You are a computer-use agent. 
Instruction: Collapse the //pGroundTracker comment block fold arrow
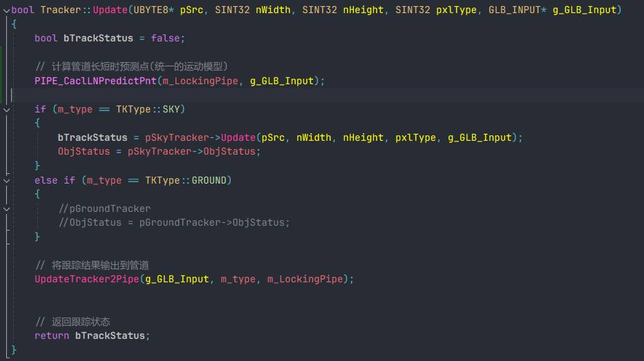[x=6, y=208]
